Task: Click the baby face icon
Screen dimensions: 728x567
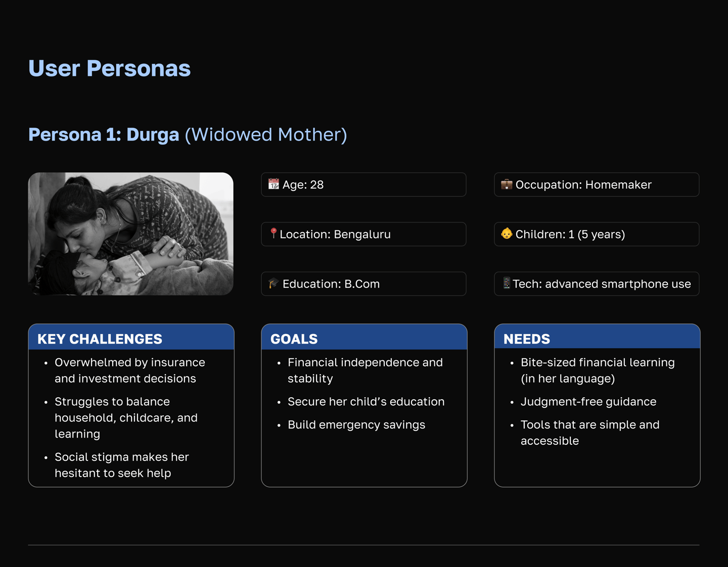Action: pos(507,234)
